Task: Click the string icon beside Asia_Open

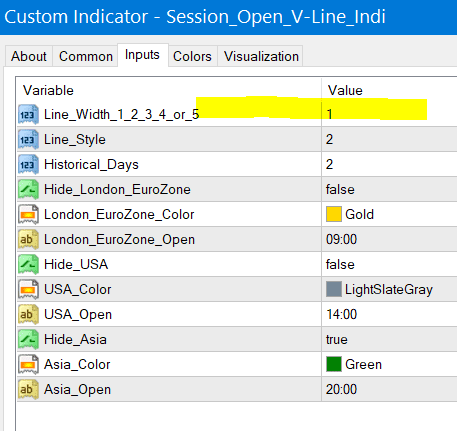Action: click(x=28, y=389)
